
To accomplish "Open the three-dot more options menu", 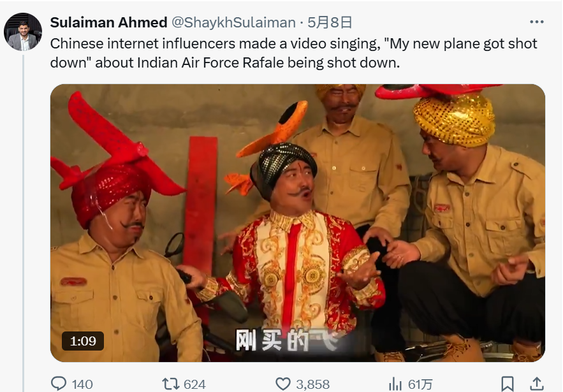I will 537,22.
